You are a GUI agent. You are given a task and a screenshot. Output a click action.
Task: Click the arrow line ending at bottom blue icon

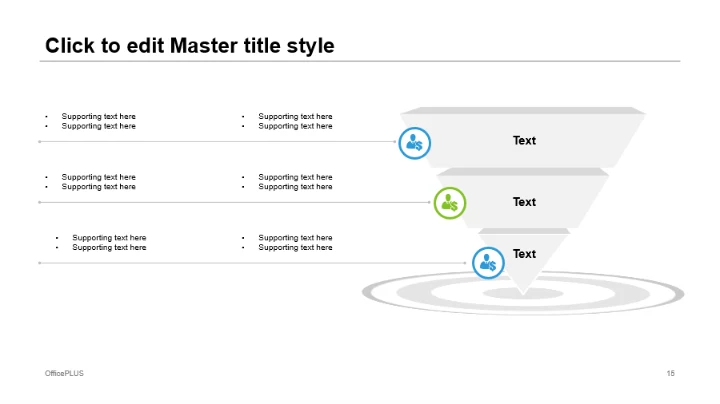coord(250,263)
